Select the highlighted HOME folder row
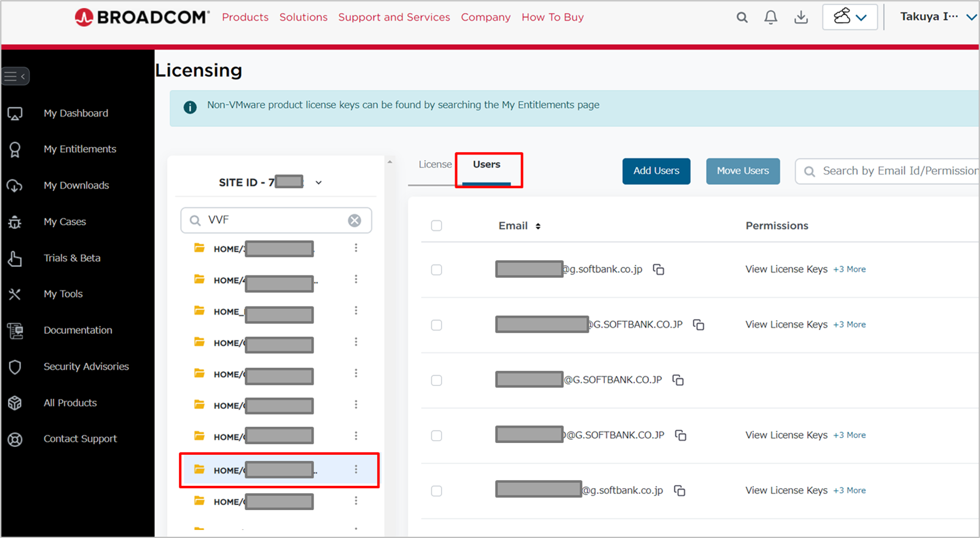This screenshot has width=980, height=538. click(x=279, y=470)
